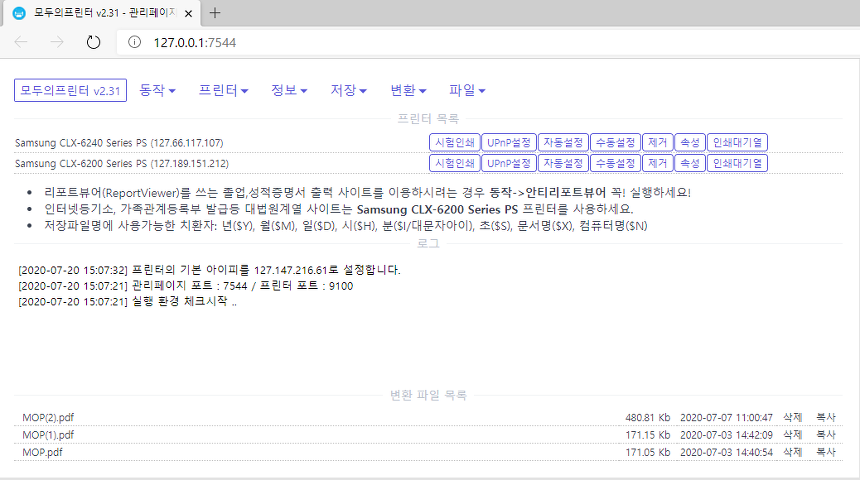Open 인쇄대기열 for the CLX-6240 printer
The height and width of the screenshot is (480, 860).
click(x=737, y=142)
